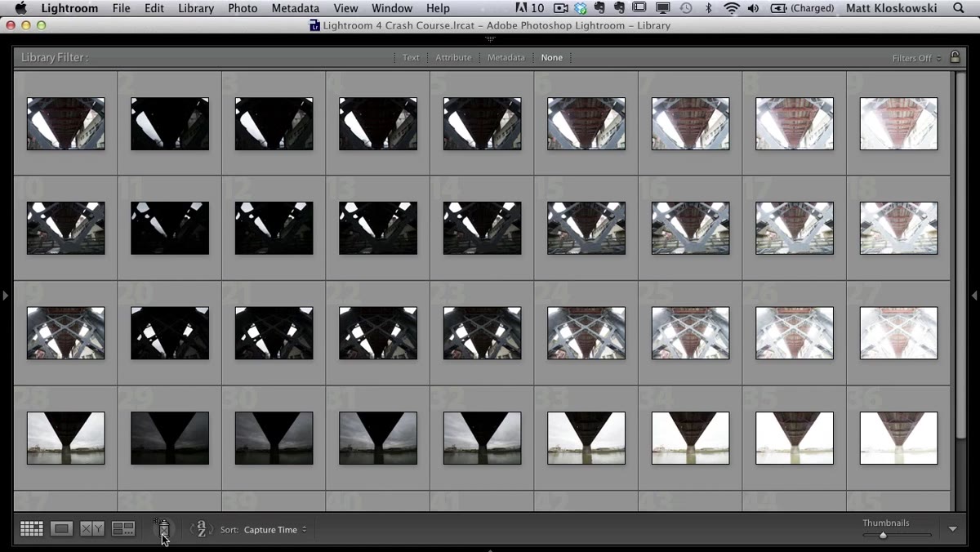Select thumbnail in grid cell 5
Image resolution: width=980 pixels, height=552 pixels.
[x=482, y=123]
